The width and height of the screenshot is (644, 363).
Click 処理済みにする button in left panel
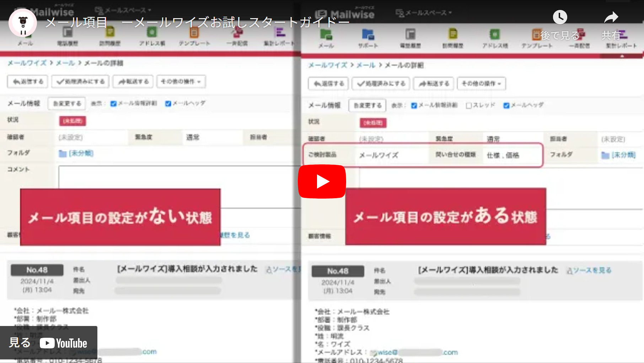point(81,81)
